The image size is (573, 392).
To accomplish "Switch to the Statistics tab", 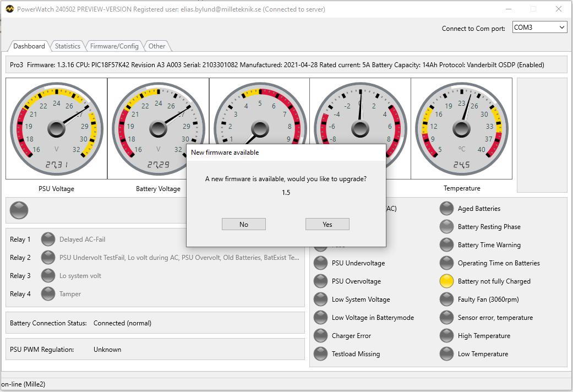I will [x=68, y=46].
